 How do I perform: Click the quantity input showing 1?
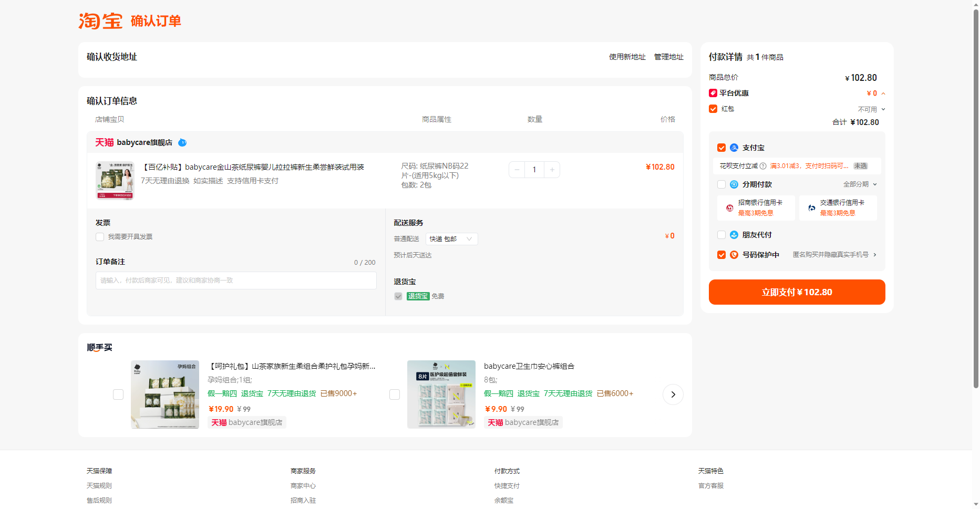click(534, 170)
